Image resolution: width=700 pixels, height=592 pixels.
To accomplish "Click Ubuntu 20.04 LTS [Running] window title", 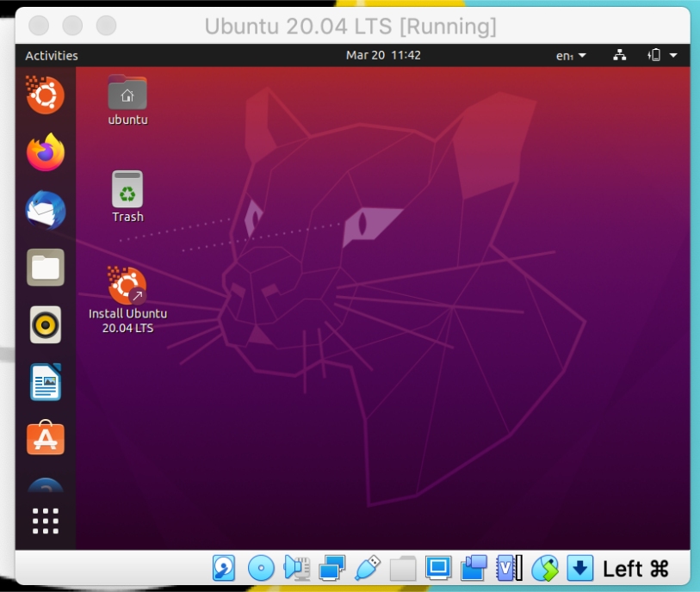I will [x=350, y=27].
